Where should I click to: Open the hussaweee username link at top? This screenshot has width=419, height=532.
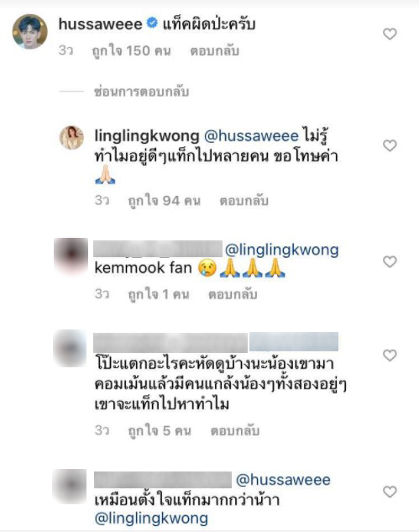(101, 24)
